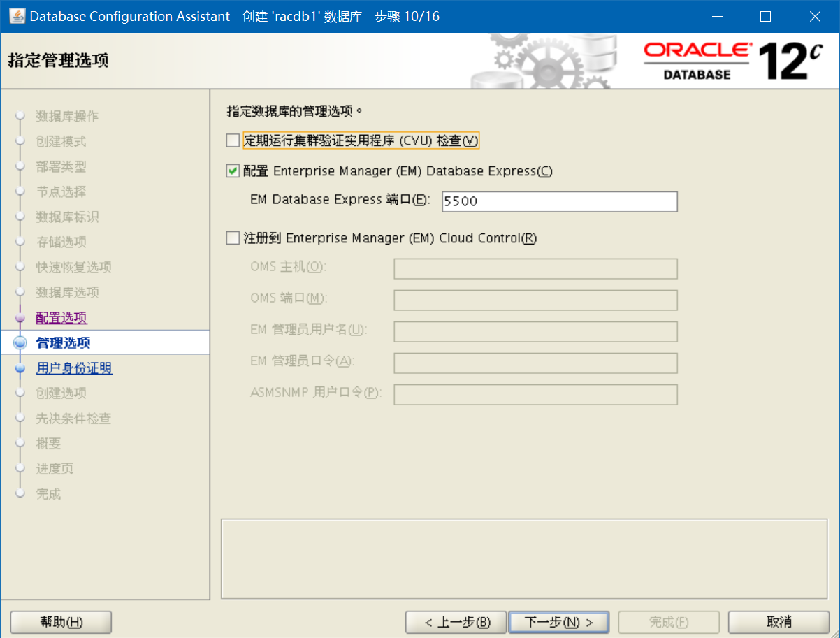
Task: Maximize the Database Configuration Assistant window
Action: coord(765,16)
